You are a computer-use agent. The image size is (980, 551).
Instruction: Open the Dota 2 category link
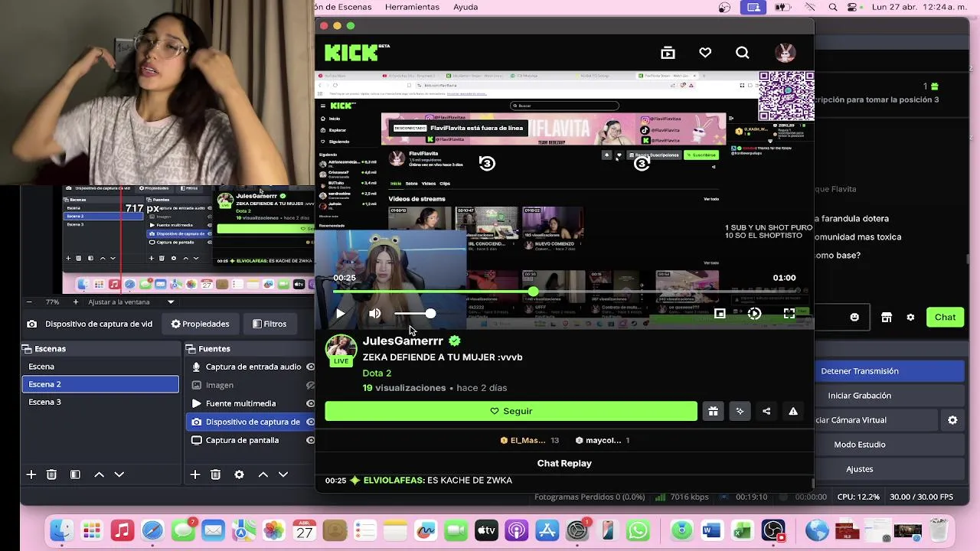[377, 373]
